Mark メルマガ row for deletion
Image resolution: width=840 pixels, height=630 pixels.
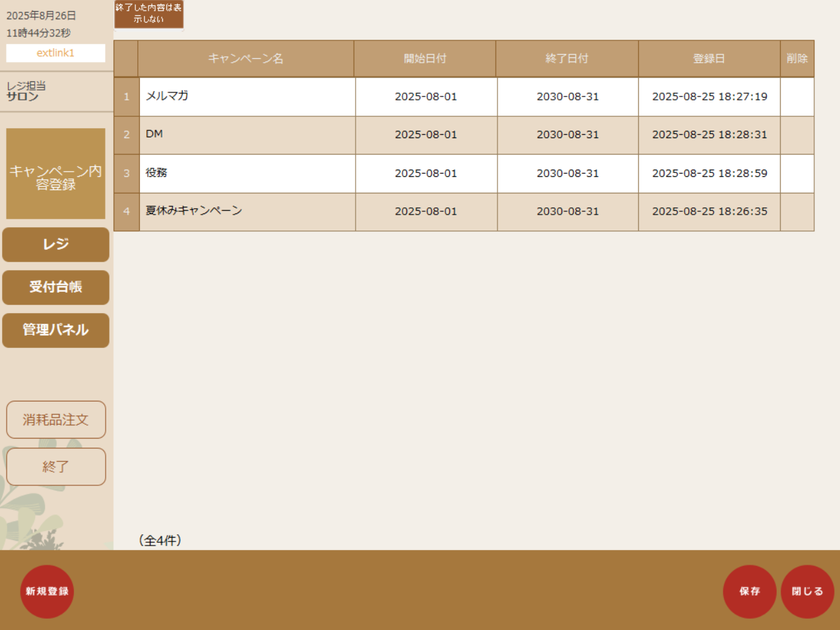click(797, 96)
